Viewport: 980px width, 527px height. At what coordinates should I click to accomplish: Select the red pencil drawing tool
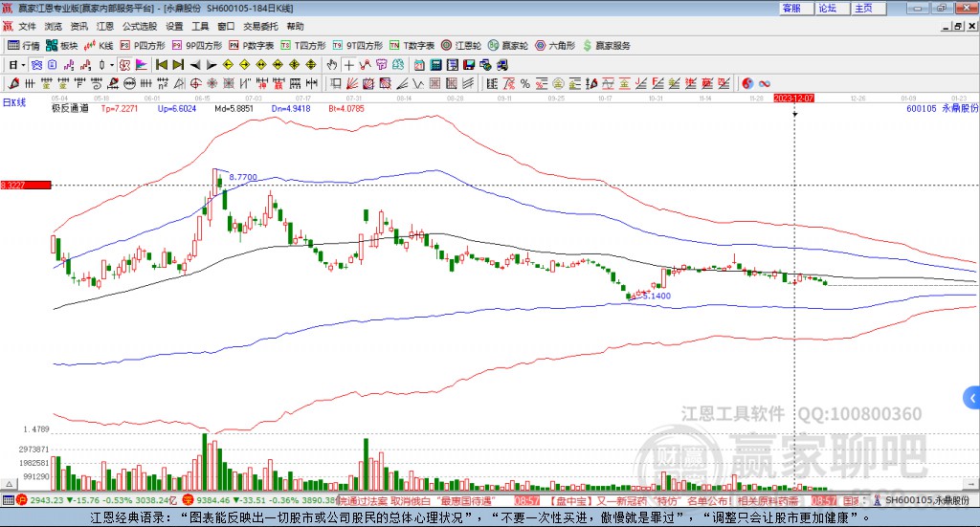coord(13,83)
